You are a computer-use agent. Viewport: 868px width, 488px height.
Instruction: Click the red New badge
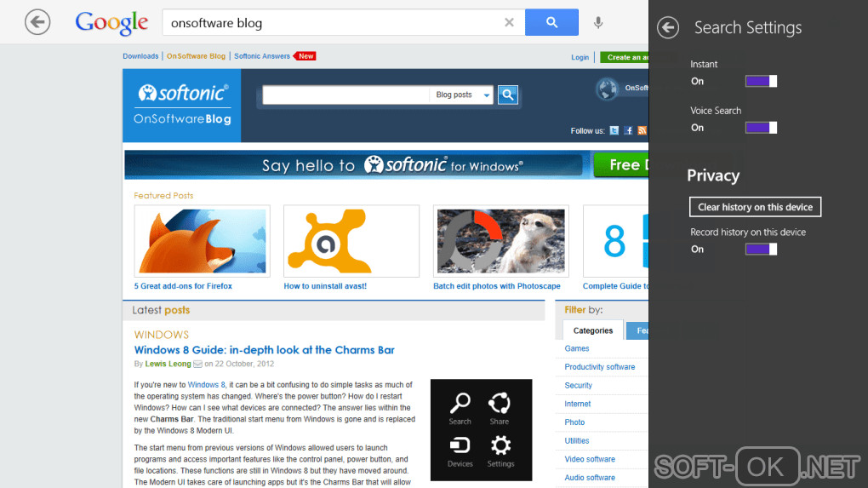click(306, 56)
